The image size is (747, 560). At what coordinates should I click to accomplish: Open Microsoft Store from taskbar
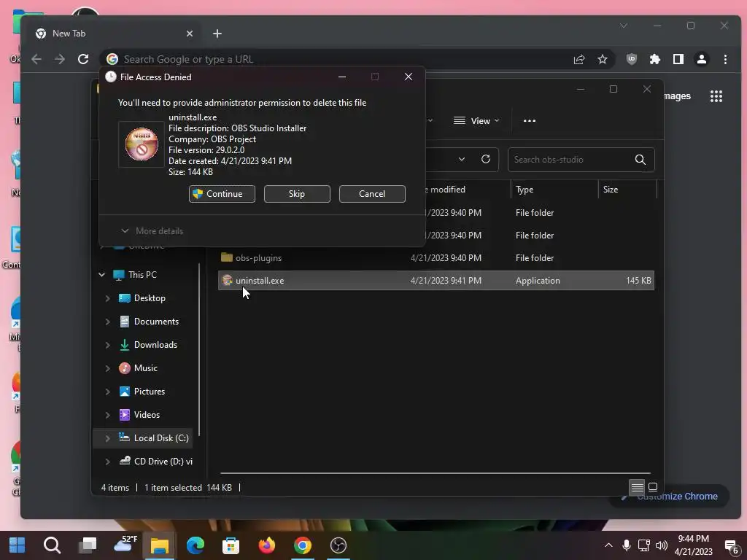pyautogui.click(x=231, y=545)
